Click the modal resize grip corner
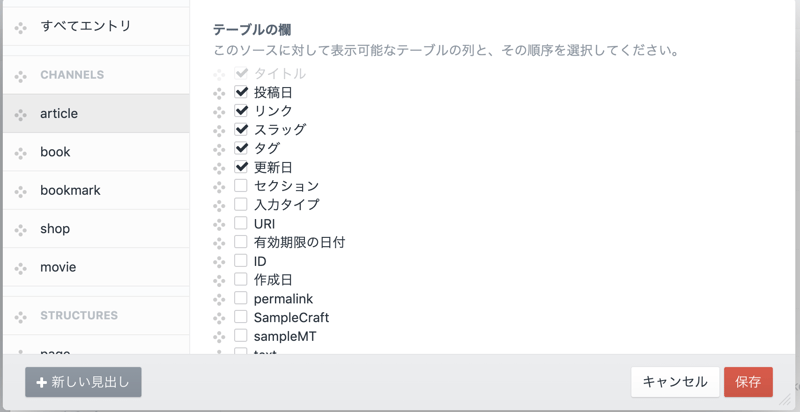800x412 pixels. tap(785, 398)
